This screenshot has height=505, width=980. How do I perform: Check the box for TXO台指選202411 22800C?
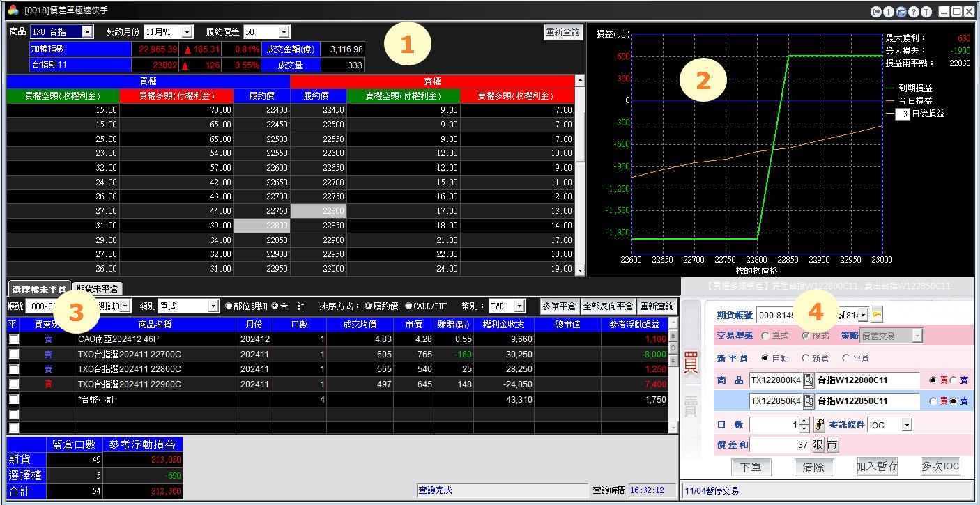tap(14, 369)
